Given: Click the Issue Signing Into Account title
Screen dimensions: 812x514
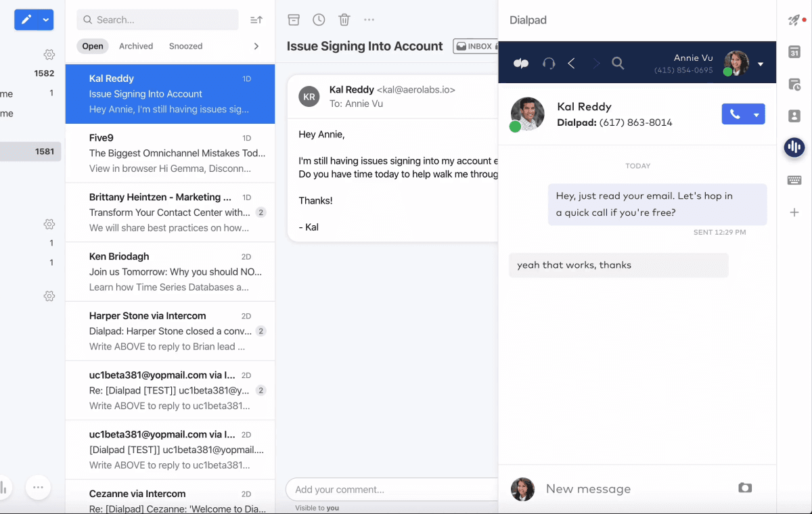Looking at the screenshot, I should pos(365,47).
